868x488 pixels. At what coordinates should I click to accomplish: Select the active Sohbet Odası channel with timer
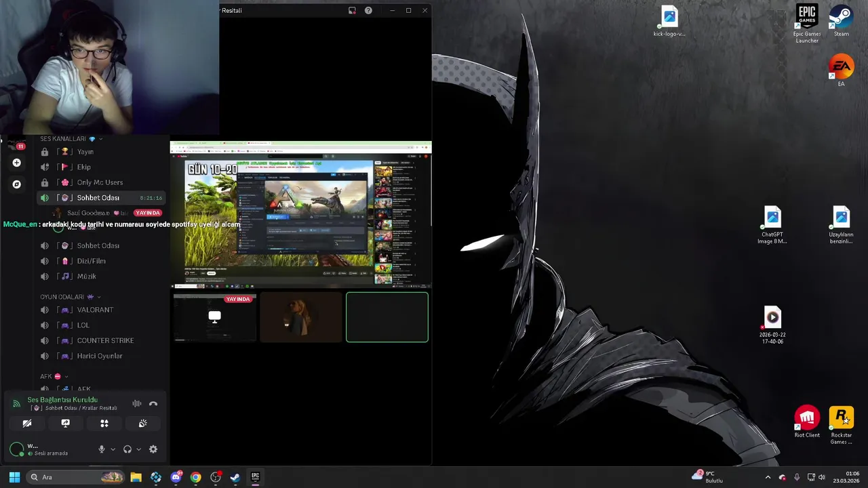click(102, 198)
